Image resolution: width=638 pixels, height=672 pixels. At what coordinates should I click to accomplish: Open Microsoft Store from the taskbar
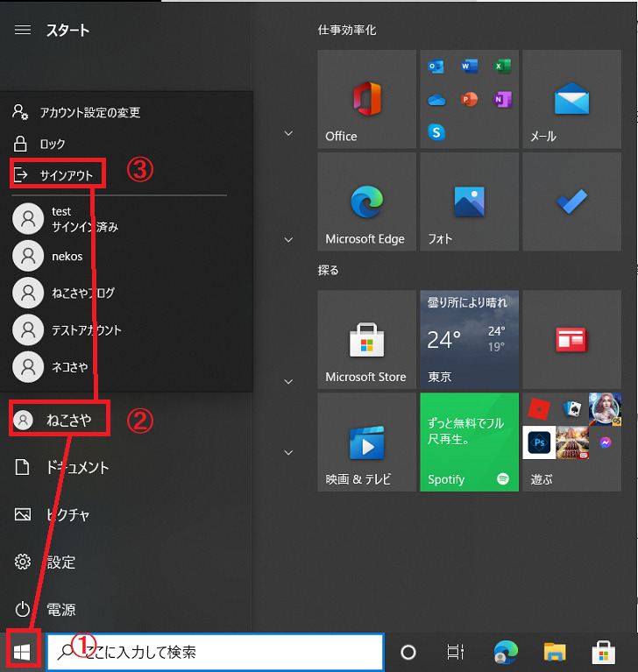click(603, 652)
